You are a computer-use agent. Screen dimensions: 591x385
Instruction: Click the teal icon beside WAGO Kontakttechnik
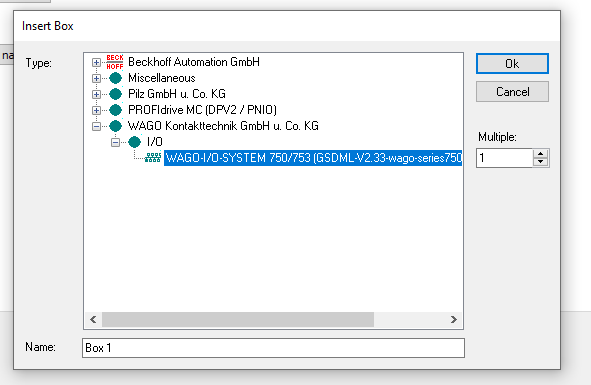(x=115, y=126)
